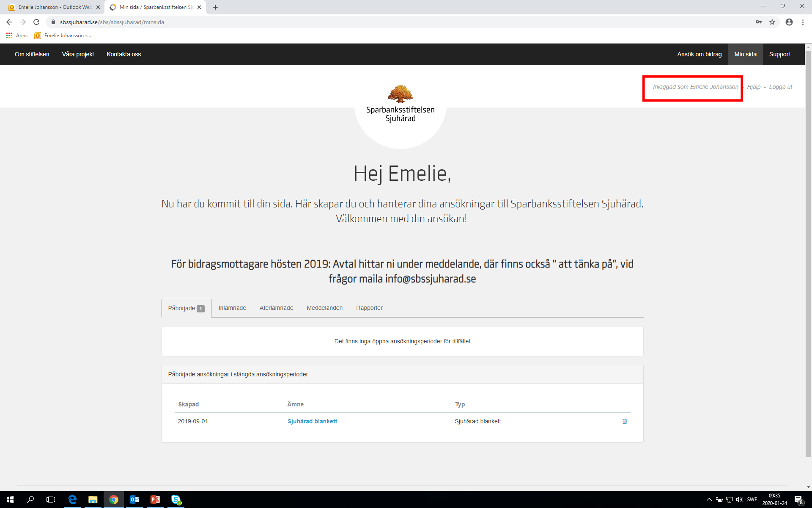Open the Sjuhärad blankett application link
The image size is (812, 508).
(x=313, y=421)
